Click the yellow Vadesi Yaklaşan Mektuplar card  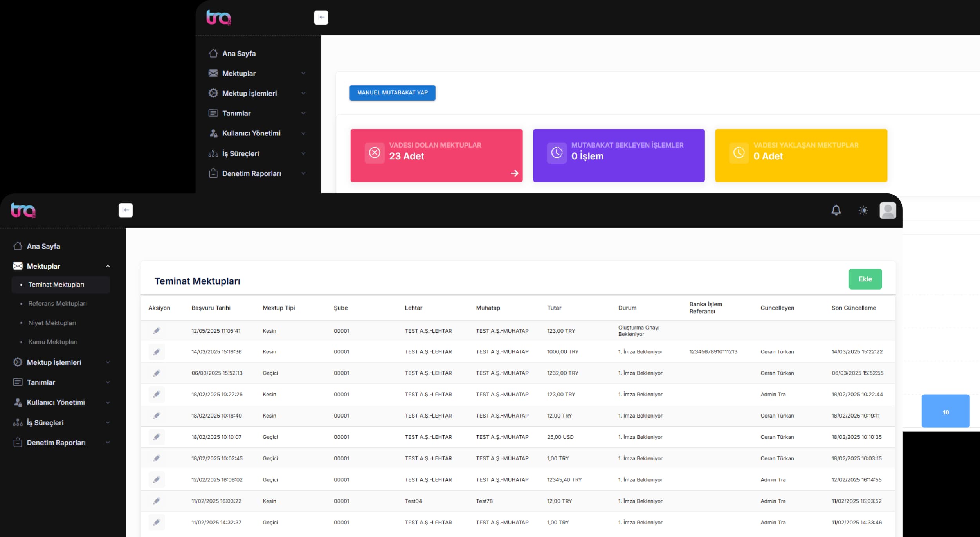[x=801, y=155]
